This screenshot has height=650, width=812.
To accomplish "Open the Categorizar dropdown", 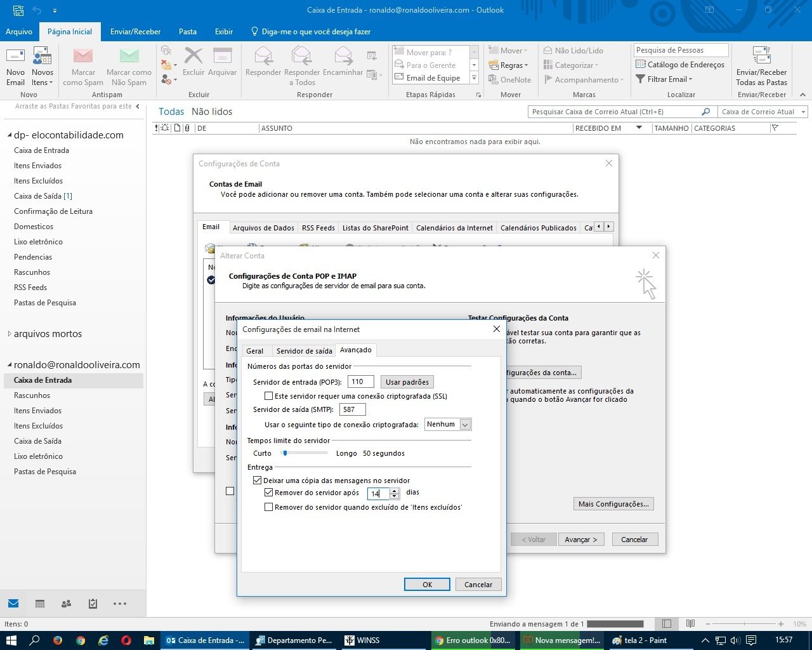I will (x=571, y=65).
